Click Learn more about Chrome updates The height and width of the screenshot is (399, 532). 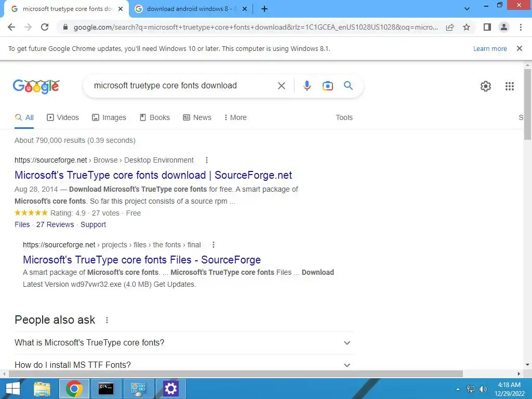490,48
